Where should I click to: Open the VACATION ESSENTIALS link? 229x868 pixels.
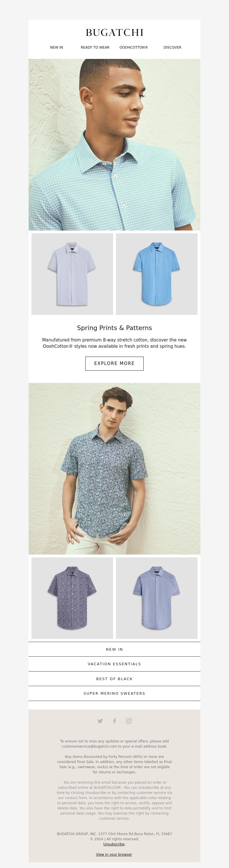[114, 664]
